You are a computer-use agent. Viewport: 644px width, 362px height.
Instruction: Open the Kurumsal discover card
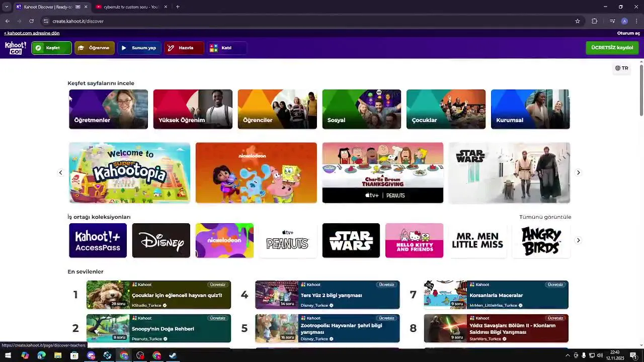click(530, 109)
